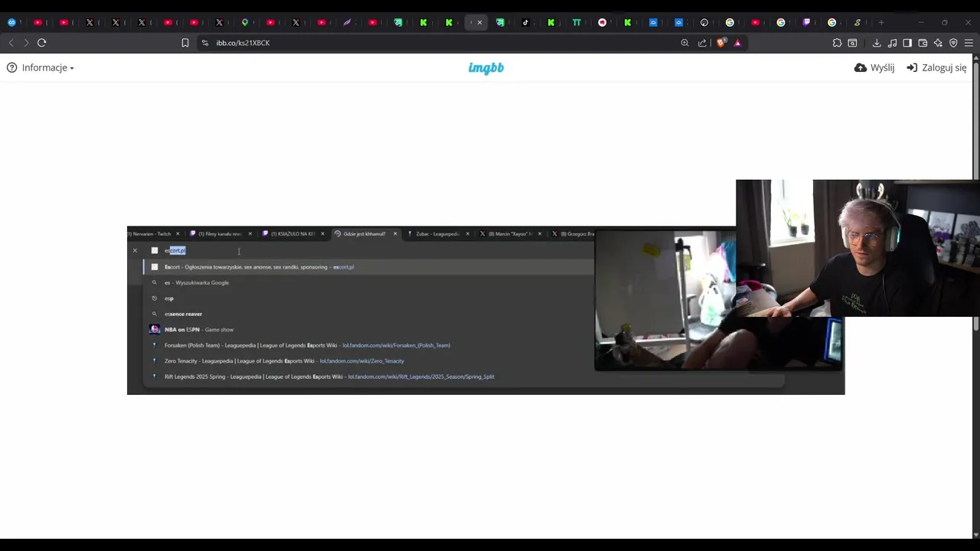Reload the current page

tap(42, 43)
